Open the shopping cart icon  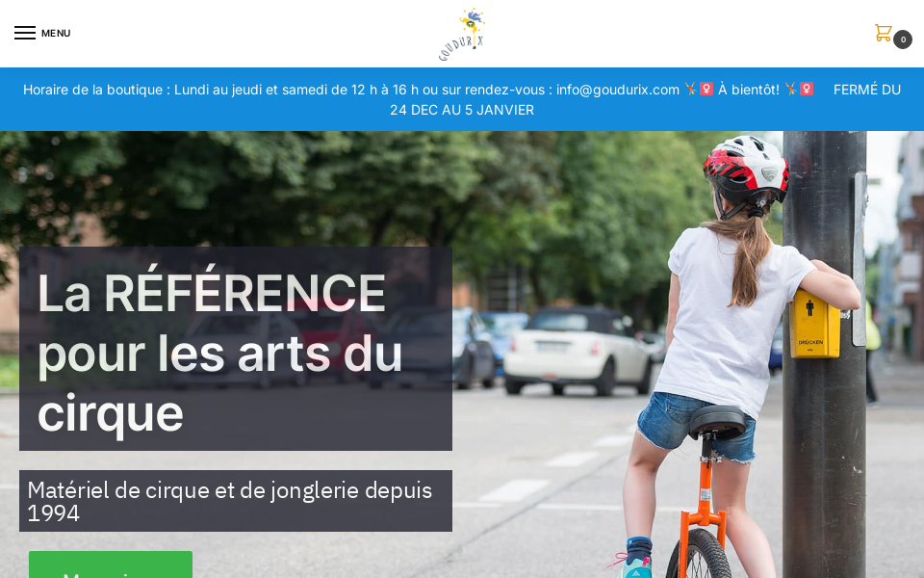pos(883,33)
